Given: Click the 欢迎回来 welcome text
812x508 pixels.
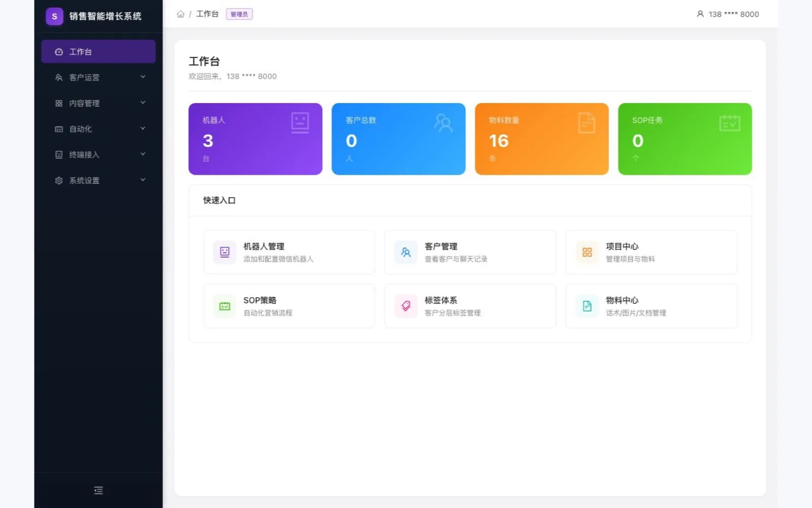Looking at the screenshot, I should (232, 76).
